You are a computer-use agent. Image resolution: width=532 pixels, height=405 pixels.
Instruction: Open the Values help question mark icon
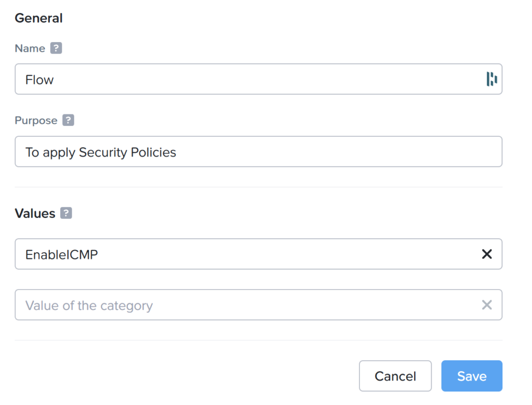66,213
